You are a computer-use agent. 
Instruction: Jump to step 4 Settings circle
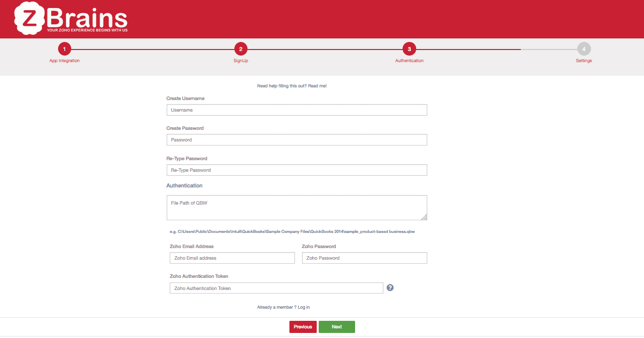point(584,49)
